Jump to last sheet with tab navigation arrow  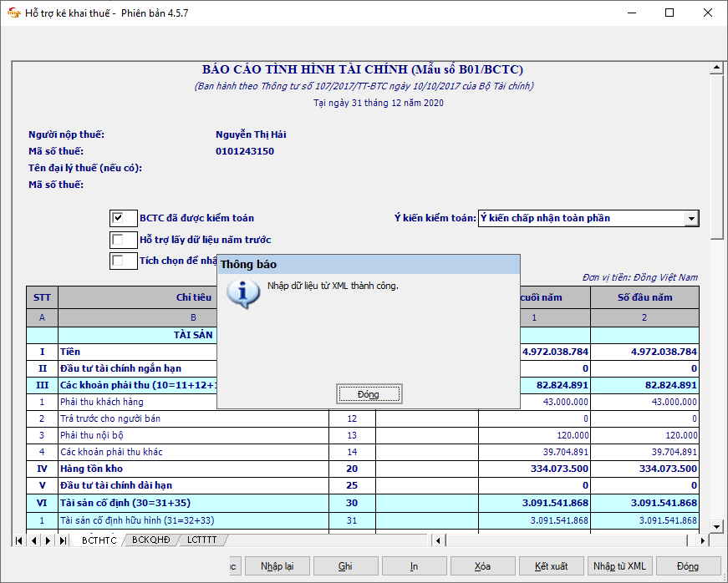63,540
